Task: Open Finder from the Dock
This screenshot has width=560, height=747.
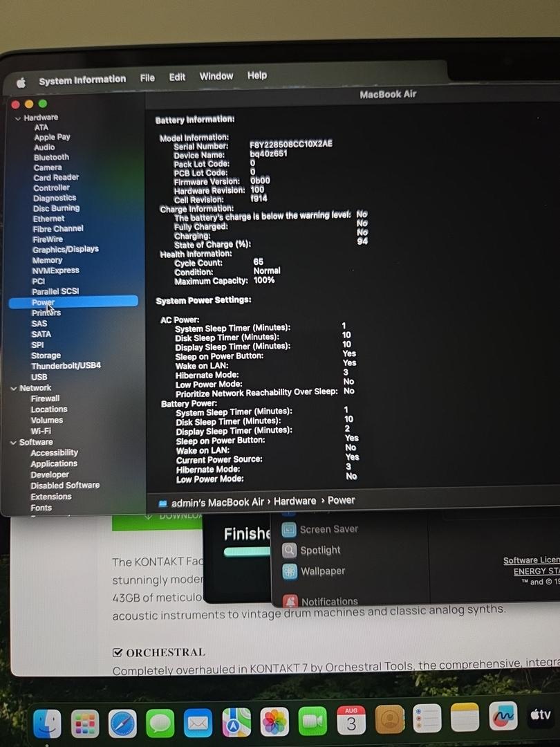Action: click(47, 723)
